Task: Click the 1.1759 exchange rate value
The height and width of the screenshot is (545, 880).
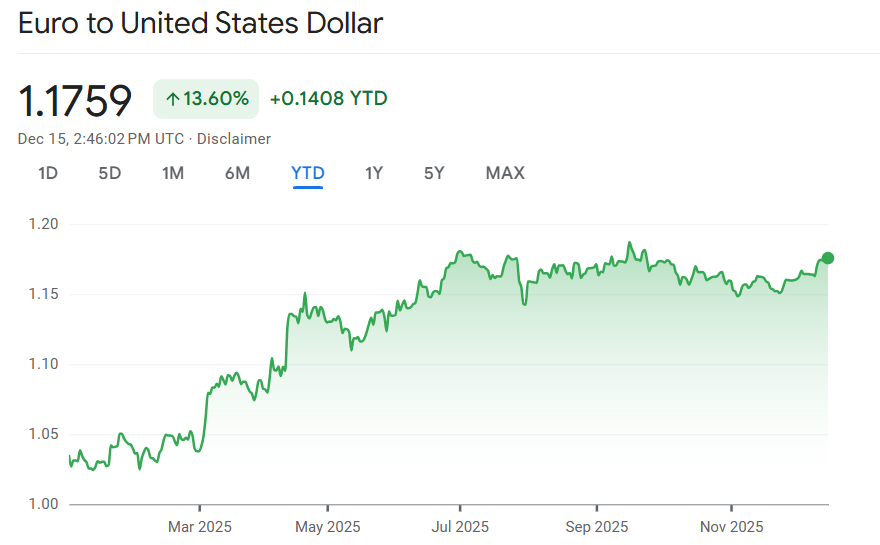Action: tap(75, 100)
